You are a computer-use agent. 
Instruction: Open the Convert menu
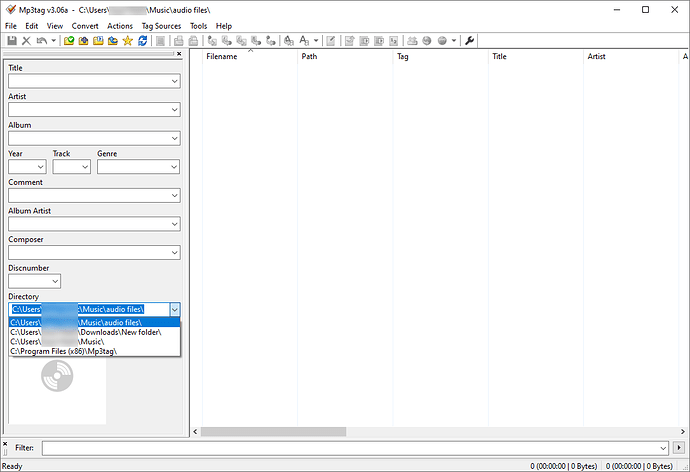(x=85, y=26)
